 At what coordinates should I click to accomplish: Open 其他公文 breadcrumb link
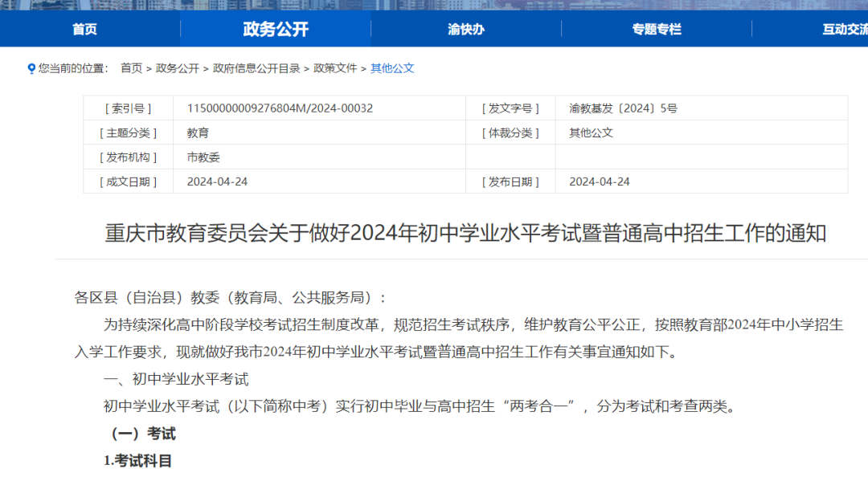point(392,68)
